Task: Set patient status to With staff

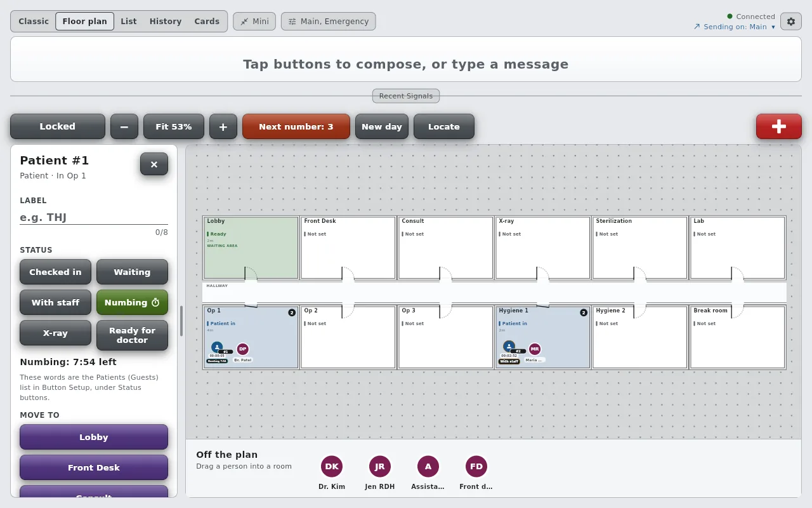Action: pyautogui.click(x=56, y=302)
